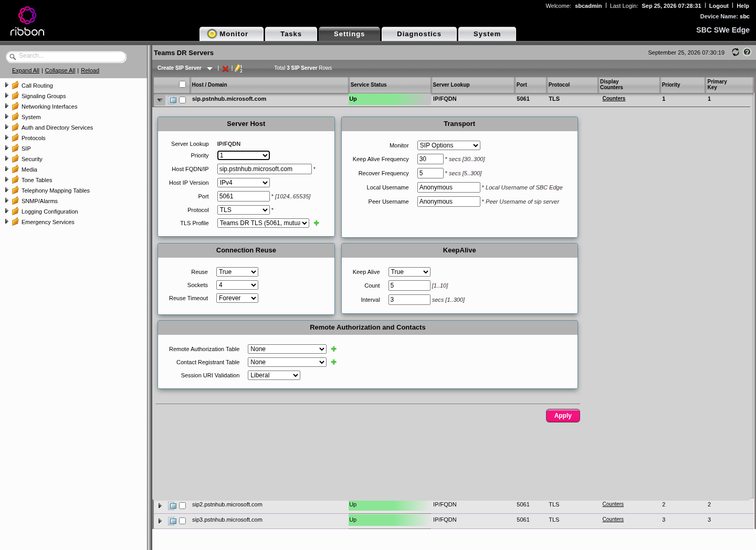The image size is (756, 550).
Task: Click the Media folder icon
Action: click(15, 169)
